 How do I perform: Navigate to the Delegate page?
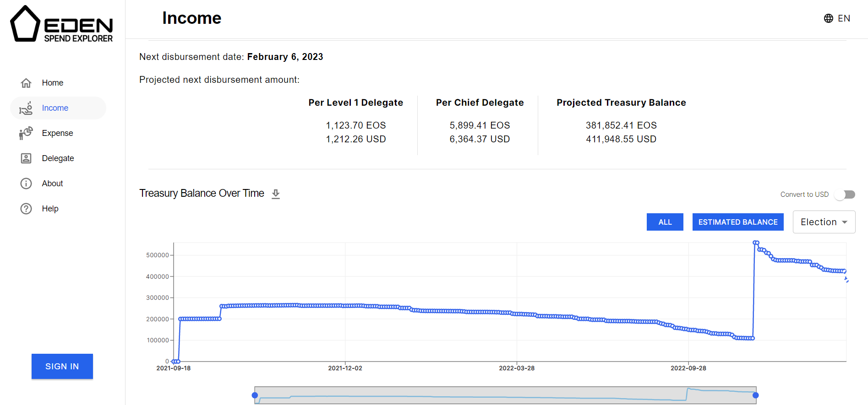pos(58,158)
